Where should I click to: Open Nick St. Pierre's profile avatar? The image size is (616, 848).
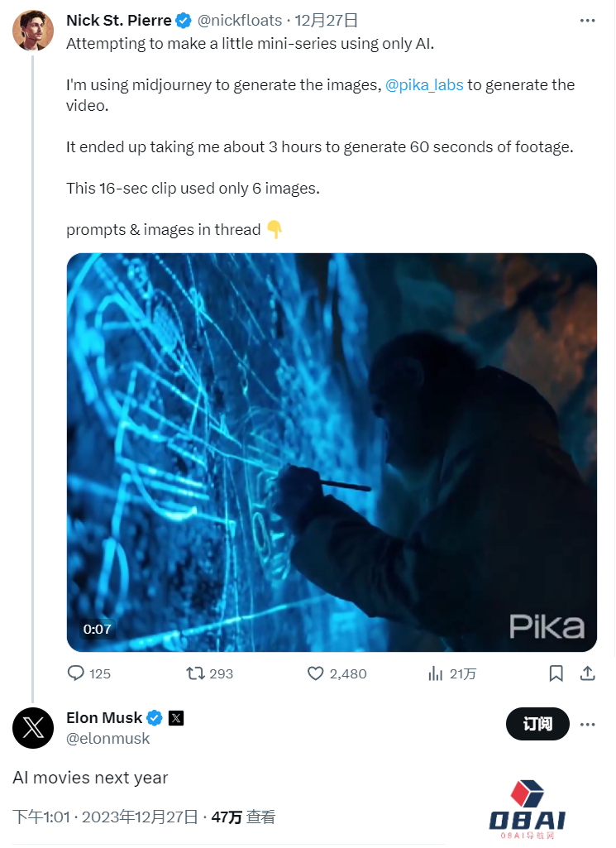(x=33, y=31)
